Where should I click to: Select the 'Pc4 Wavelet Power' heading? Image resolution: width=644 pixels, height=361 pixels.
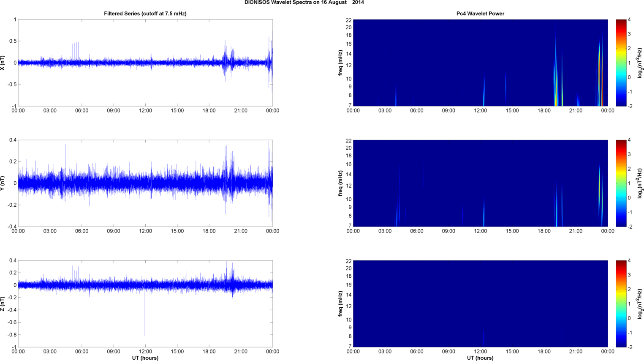coord(480,14)
